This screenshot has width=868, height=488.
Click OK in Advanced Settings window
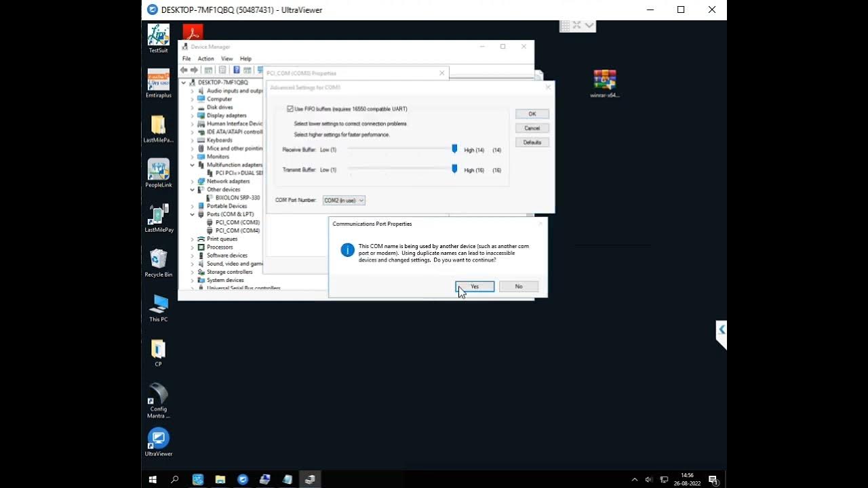point(532,114)
